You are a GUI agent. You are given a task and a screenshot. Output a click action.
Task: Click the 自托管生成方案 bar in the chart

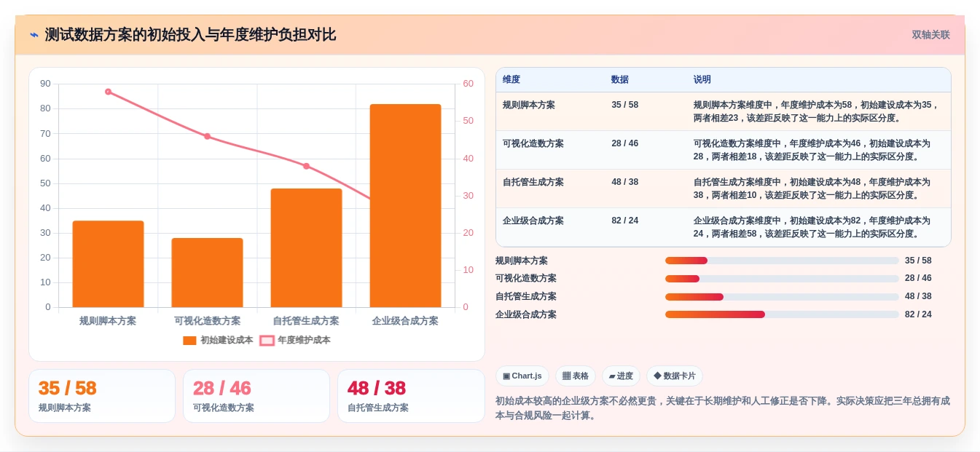(306, 247)
